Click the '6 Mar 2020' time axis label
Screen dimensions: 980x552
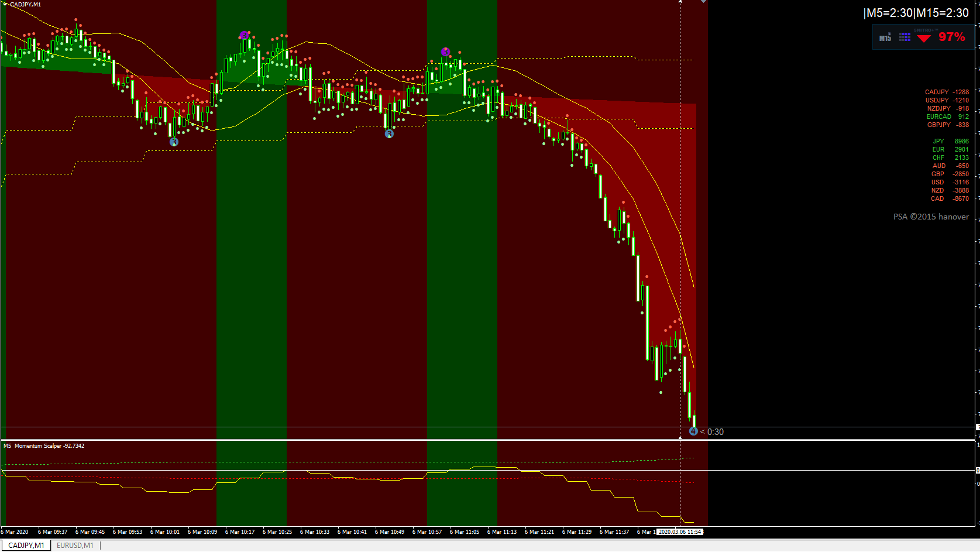click(15, 532)
